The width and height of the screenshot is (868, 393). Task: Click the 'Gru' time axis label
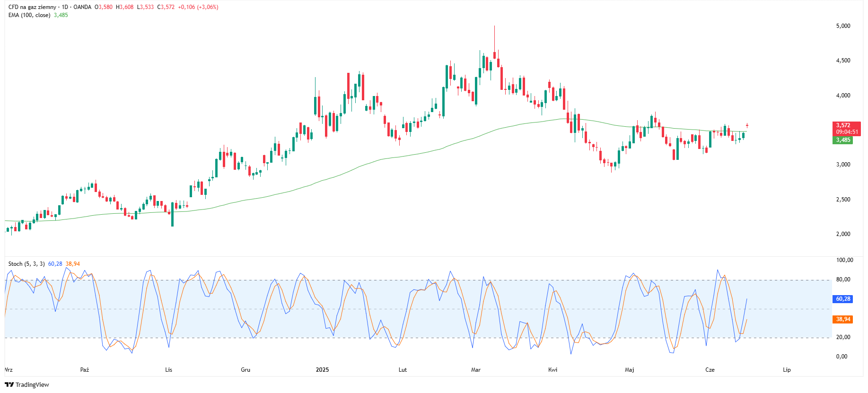245,370
